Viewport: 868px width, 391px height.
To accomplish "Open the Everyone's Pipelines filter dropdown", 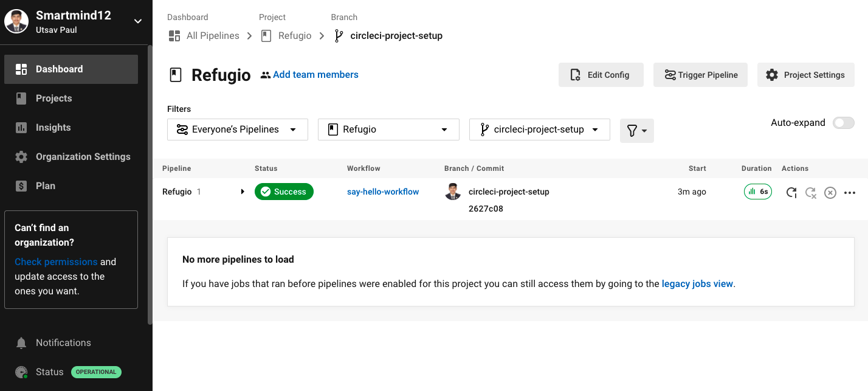I will [x=238, y=130].
